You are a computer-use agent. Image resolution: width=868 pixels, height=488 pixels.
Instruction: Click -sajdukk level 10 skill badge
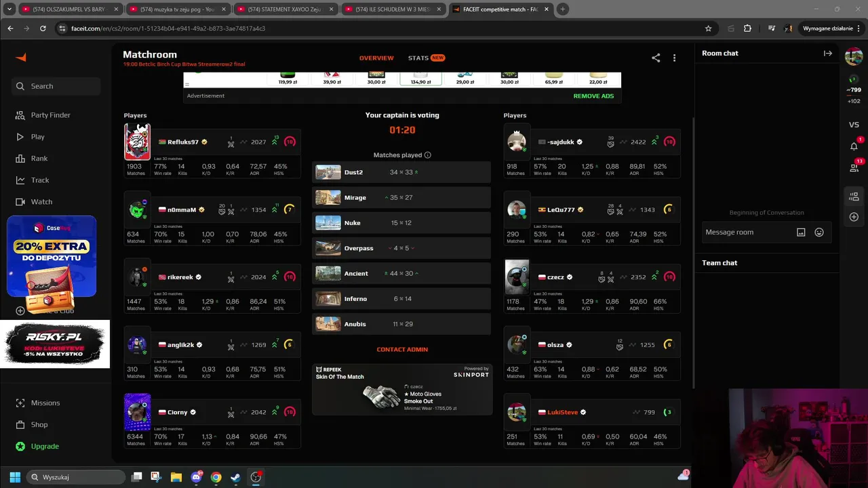[x=669, y=142]
